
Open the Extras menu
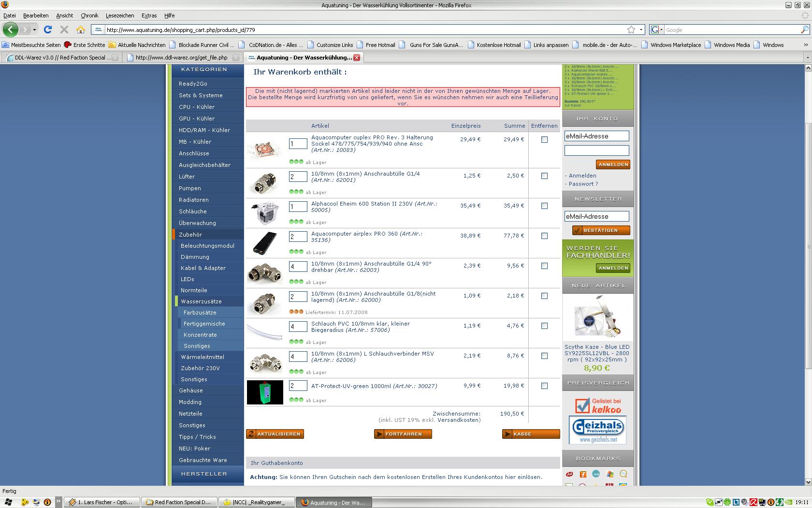point(149,15)
